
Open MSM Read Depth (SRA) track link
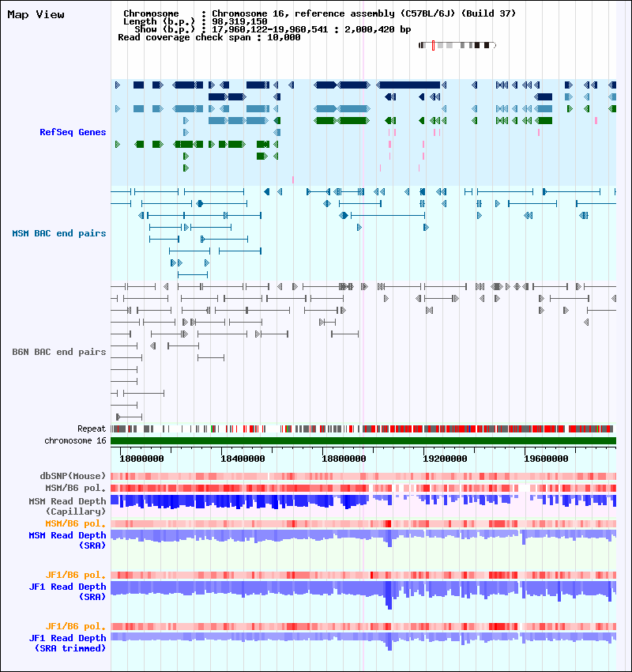click(x=68, y=540)
